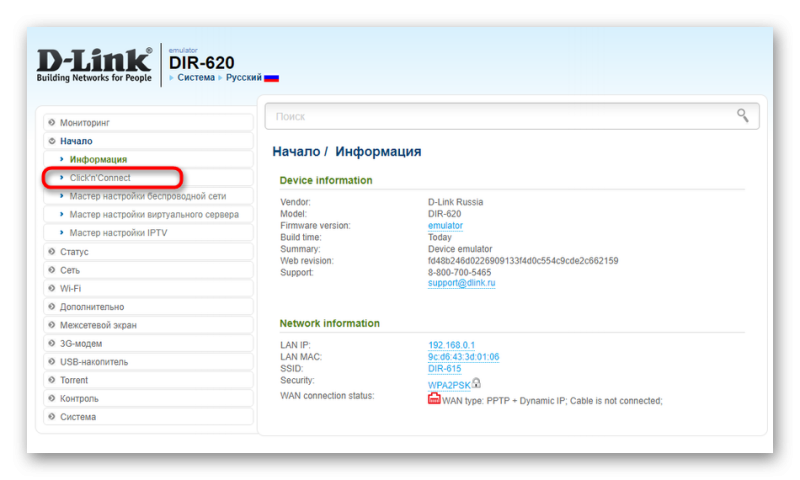Open the SSID DIR-615 link
The height and width of the screenshot is (480, 800).
point(444,369)
